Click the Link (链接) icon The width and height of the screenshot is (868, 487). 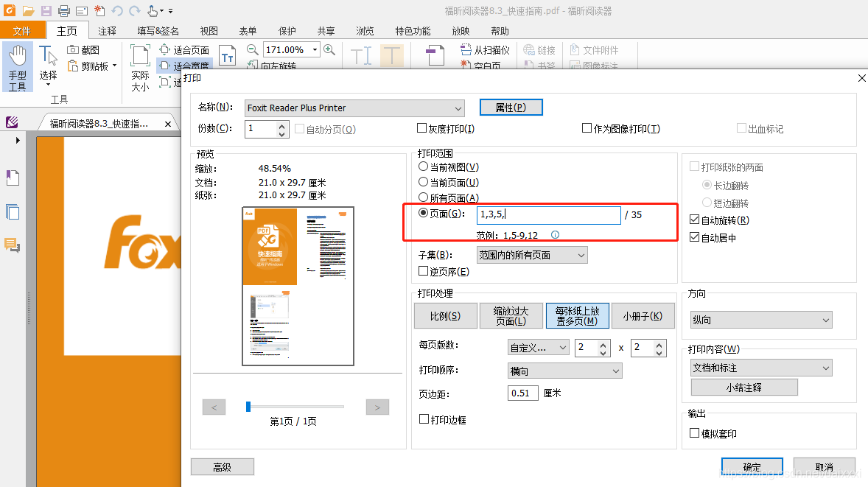coord(528,50)
